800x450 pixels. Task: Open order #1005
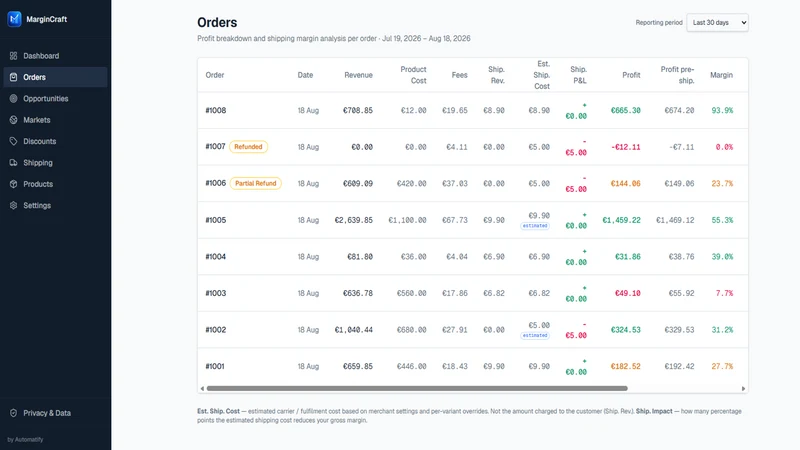(216, 220)
